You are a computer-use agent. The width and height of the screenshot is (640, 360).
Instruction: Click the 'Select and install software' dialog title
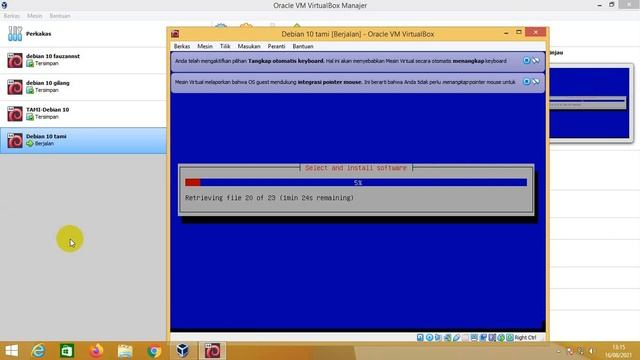click(356, 168)
